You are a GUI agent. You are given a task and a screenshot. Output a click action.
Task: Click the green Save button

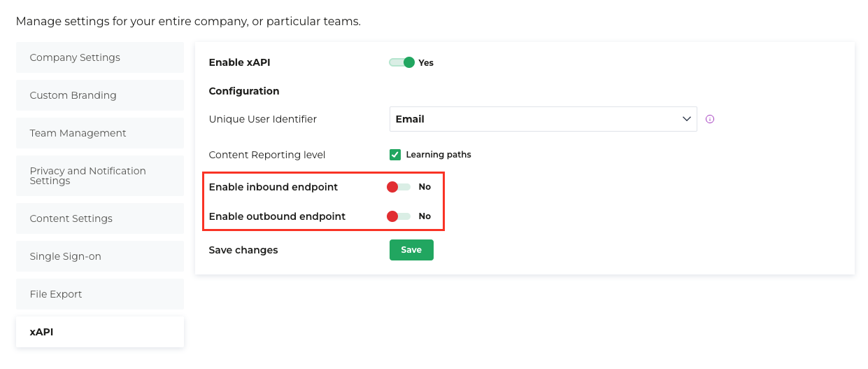(411, 250)
